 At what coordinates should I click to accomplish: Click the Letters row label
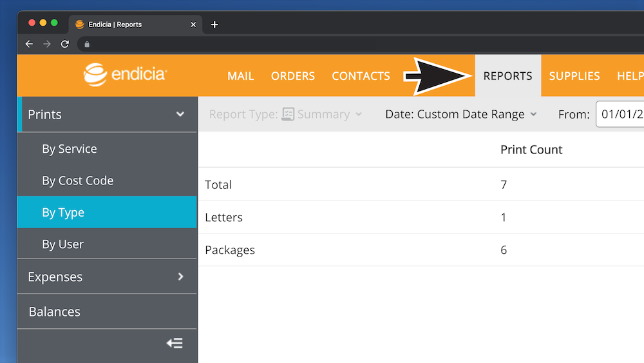(224, 217)
